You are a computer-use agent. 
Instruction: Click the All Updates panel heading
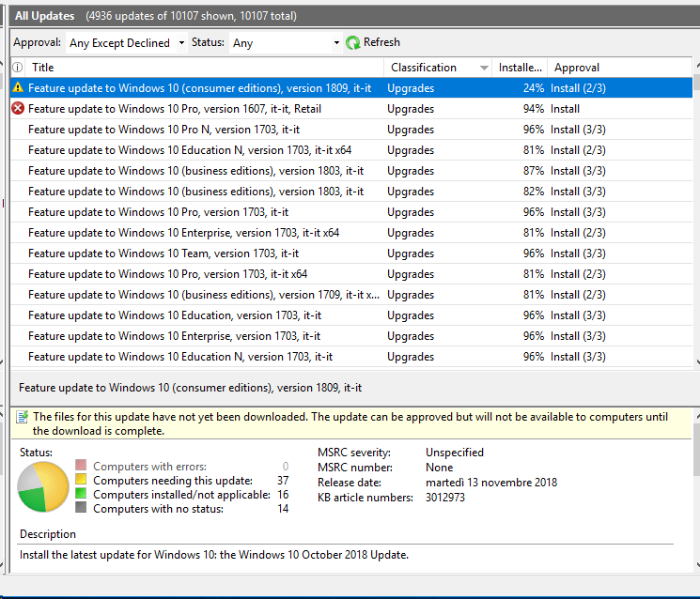[x=45, y=16]
